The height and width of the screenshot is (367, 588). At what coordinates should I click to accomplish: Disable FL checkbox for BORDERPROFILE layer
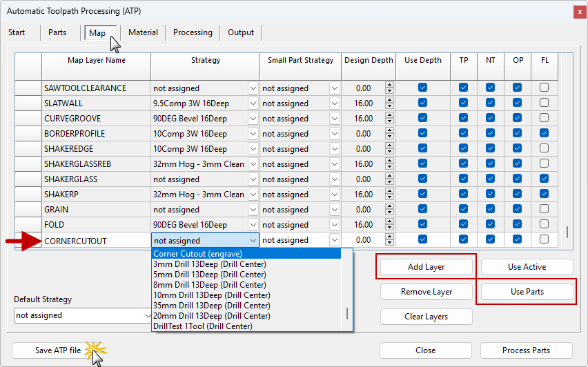pyautogui.click(x=545, y=133)
